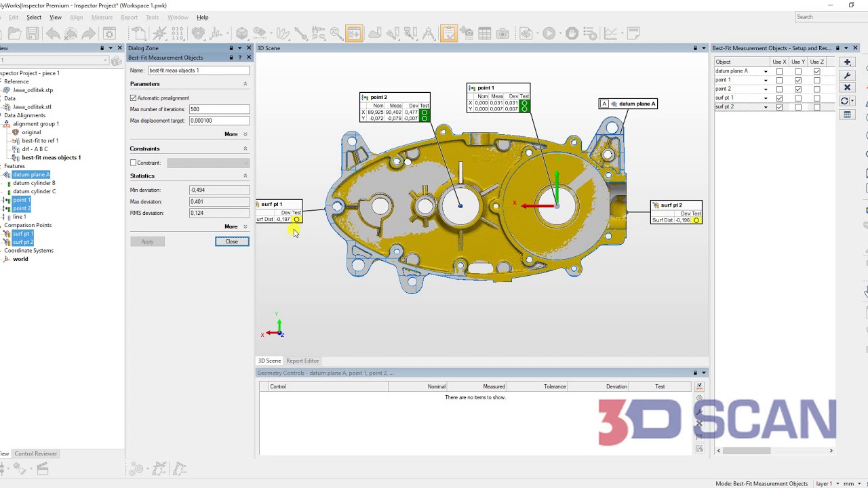The image size is (868, 488).
Task: Click the calculator grid icon in Best-Fit panel
Action: coord(846,115)
